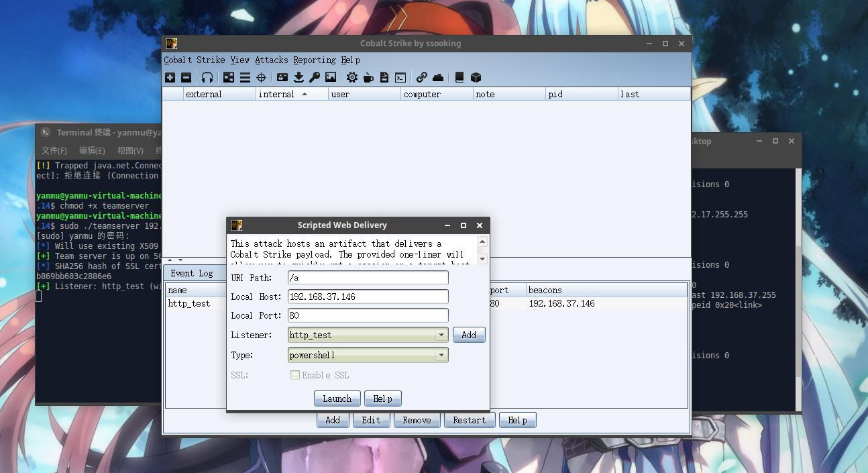Click the URI Path input field

[x=368, y=278]
